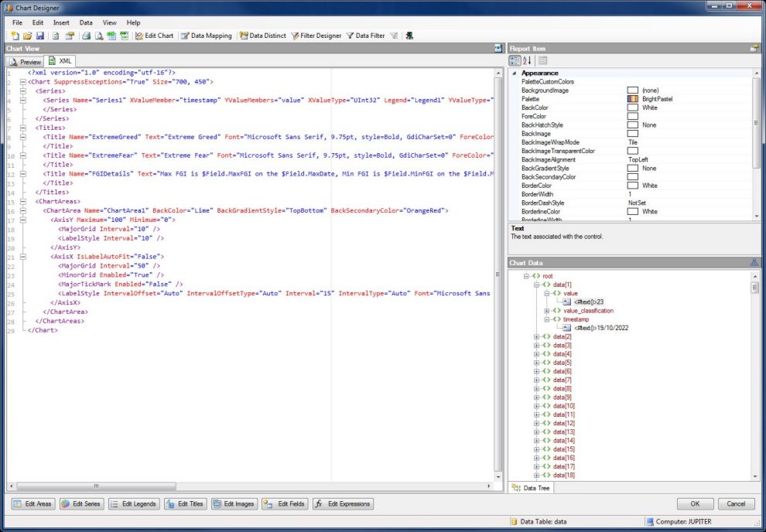This screenshot has width=766, height=532.
Task: Click the Save icon in the toolbar
Action: [x=39, y=36]
